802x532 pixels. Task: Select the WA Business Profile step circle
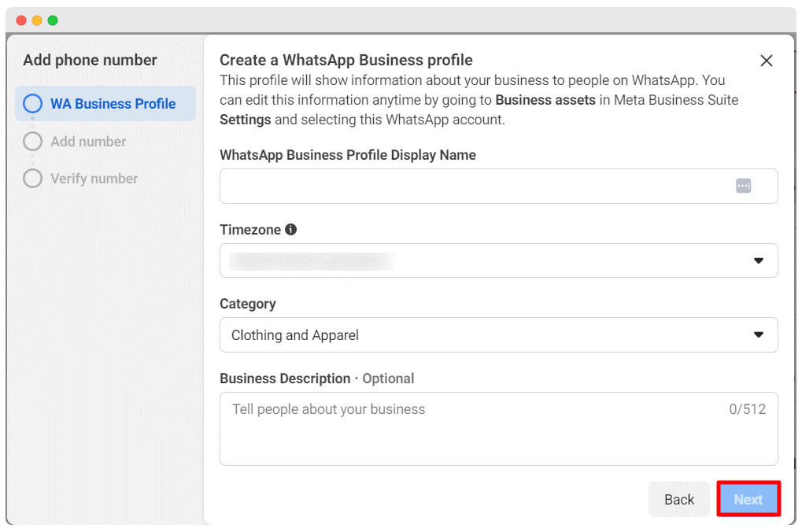[x=32, y=104]
